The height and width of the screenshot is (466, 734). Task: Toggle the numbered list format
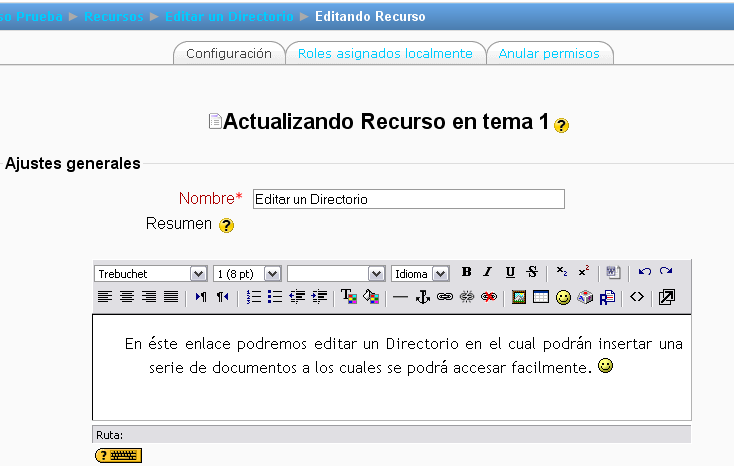click(254, 297)
